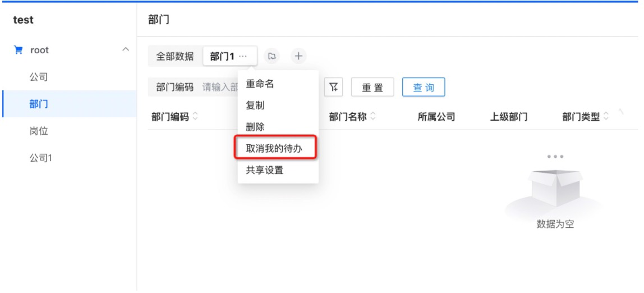Click the filter funnel icon

pyautogui.click(x=333, y=87)
